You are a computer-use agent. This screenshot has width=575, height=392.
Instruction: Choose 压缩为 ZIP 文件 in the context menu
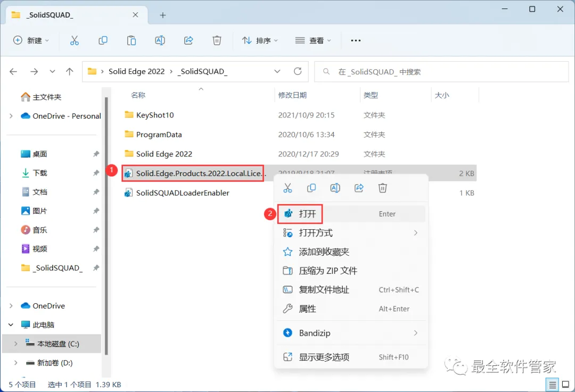click(351, 271)
